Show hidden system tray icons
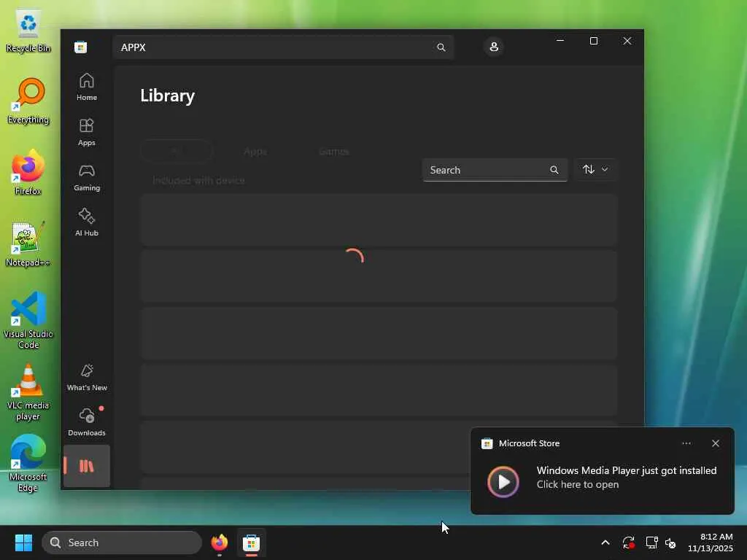 tap(605, 542)
